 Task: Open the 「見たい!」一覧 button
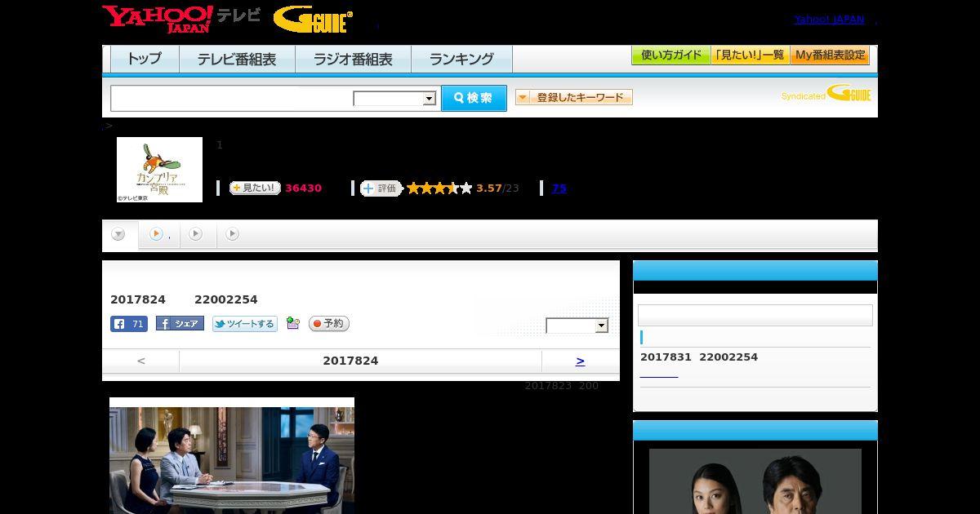click(x=750, y=55)
